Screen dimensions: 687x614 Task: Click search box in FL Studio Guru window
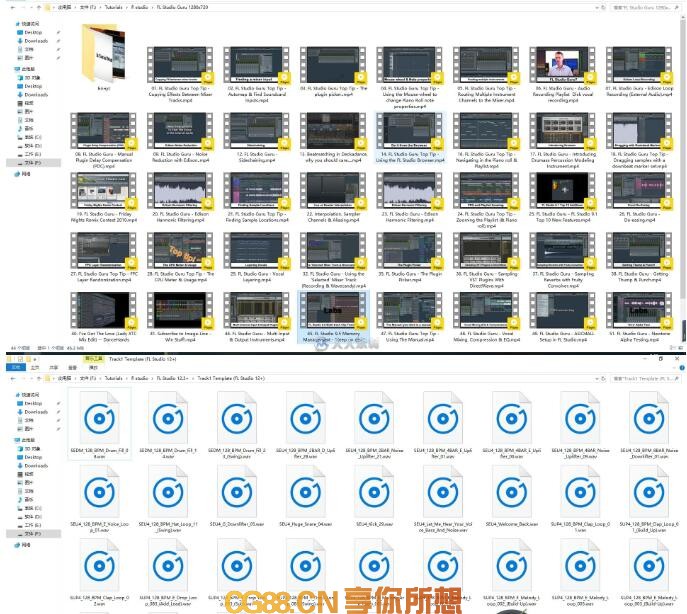click(x=644, y=7)
